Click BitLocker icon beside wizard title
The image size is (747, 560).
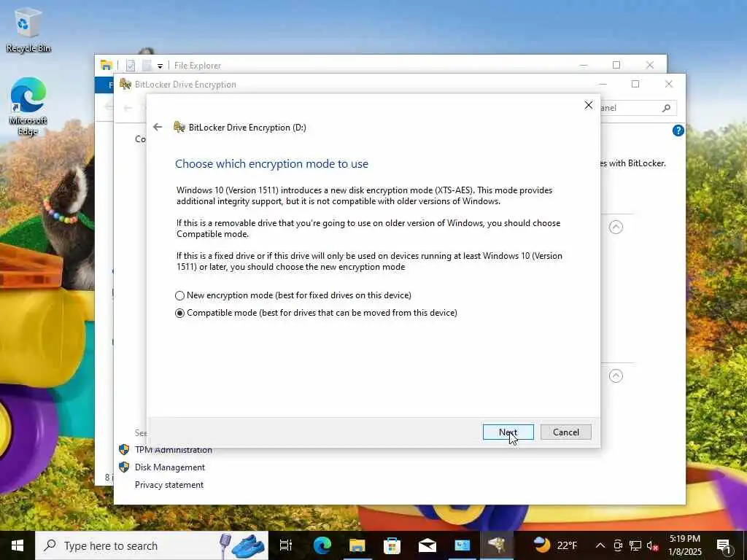[179, 127]
